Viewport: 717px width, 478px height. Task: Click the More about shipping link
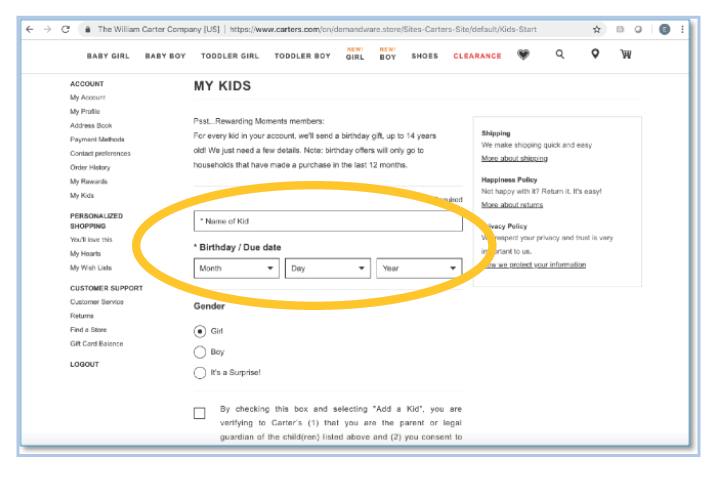pyautogui.click(x=514, y=158)
